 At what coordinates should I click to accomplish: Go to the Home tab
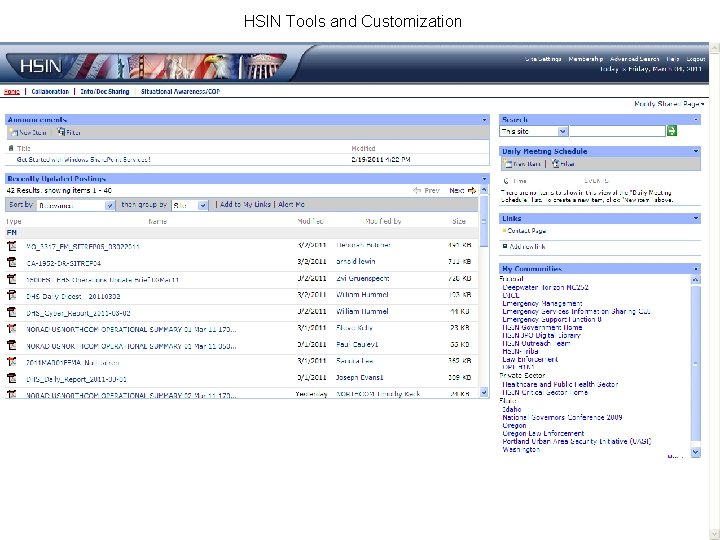pyautogui.click(x=11, y=91)
